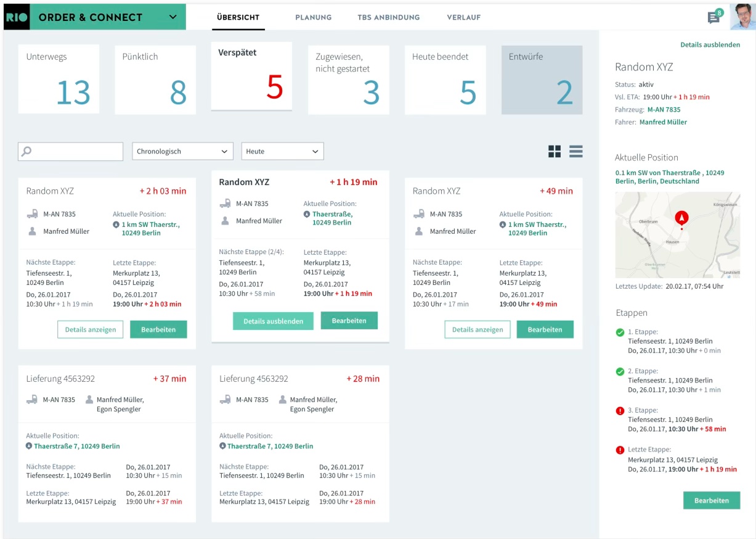Click Bearbeiten on the +49 min card

click(545, 329)
